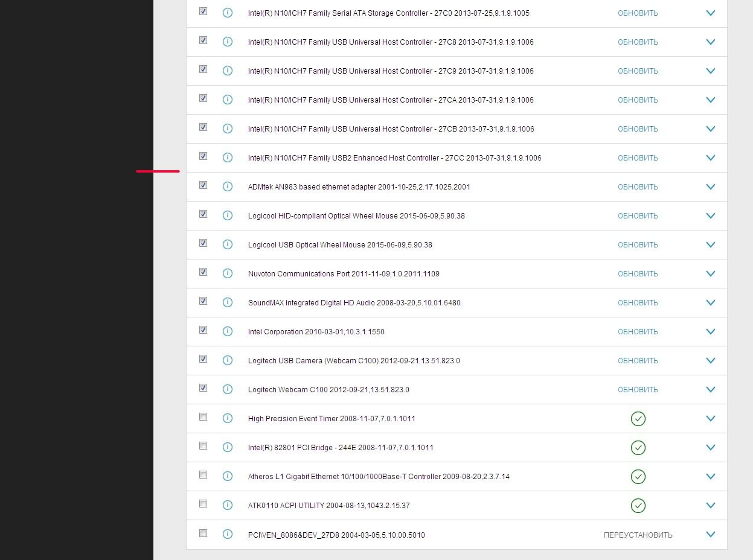
Task: Click ОБНОВИТЬ for Logicool HID-compliant Optical Wheel Mouse
Action: (x=638, y=216)
